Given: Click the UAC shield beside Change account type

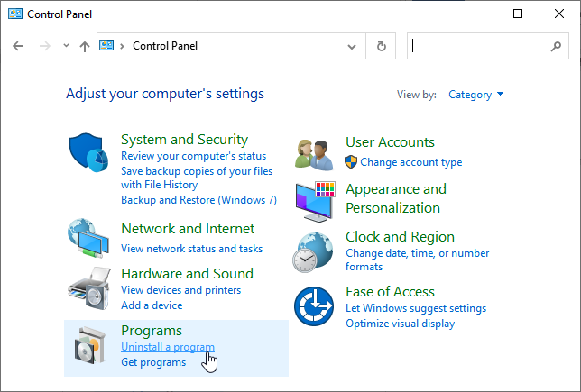Looking at the screenshot, I should pos(351,162).
